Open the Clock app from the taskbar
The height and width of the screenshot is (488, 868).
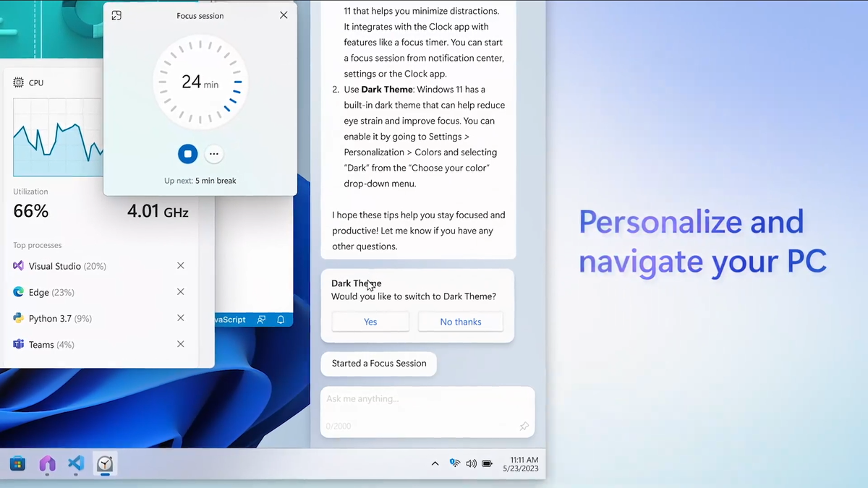104,464
